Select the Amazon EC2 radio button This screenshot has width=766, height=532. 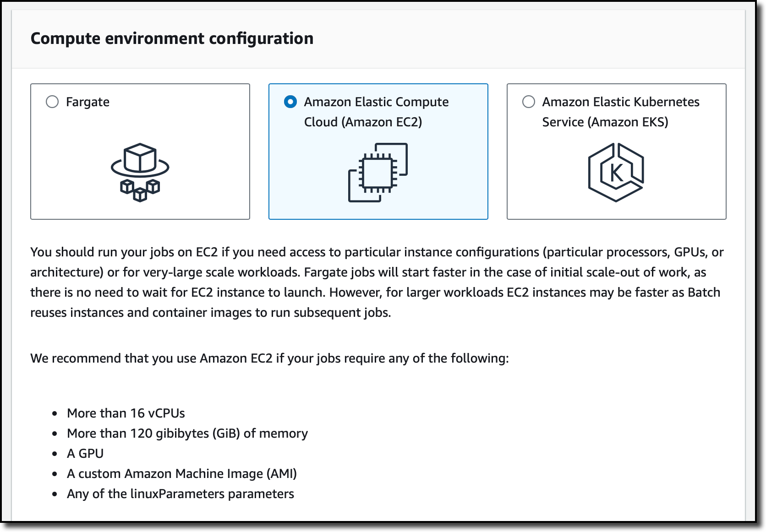290,102
